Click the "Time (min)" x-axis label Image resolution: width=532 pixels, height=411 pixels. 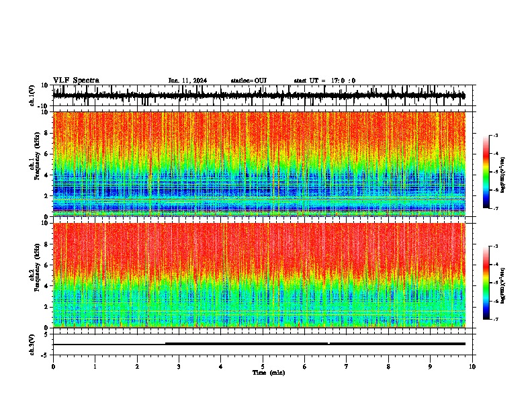[269, 373]
